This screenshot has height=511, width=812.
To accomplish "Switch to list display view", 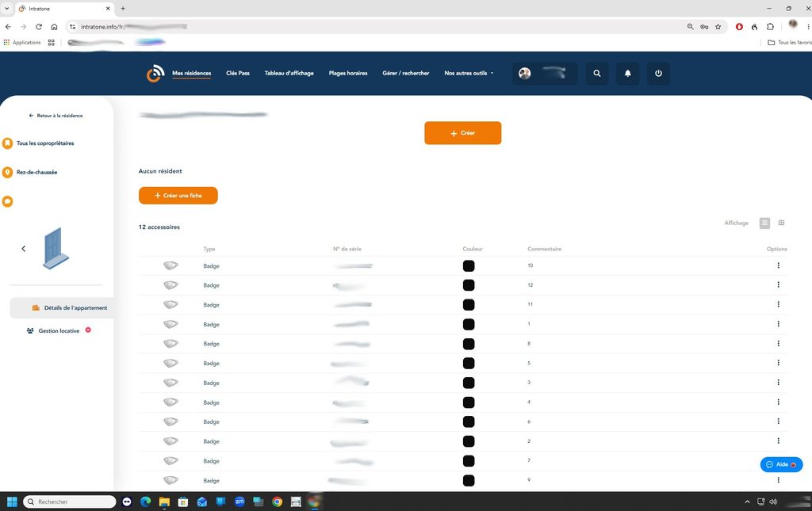I will [764, 223].
